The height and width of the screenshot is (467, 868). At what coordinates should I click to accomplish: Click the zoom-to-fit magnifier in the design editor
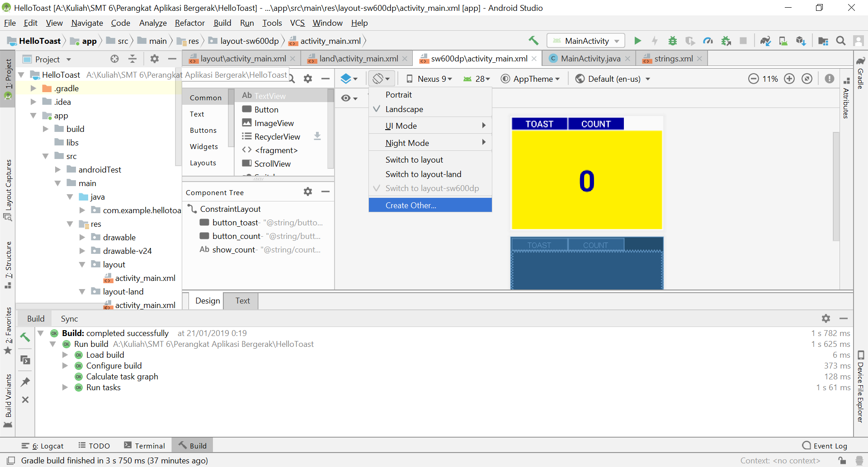tap(807, 79)
